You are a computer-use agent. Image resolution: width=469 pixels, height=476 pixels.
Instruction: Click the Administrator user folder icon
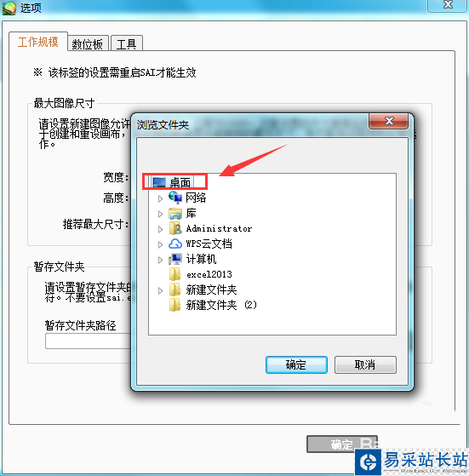[x=175, y=228]
